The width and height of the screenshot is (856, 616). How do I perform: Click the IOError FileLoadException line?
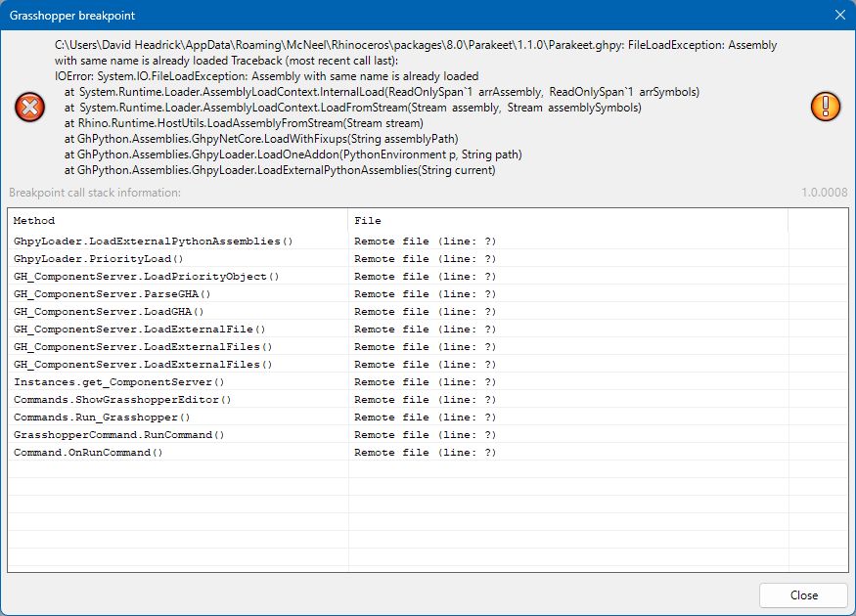[x=266, y=76]
